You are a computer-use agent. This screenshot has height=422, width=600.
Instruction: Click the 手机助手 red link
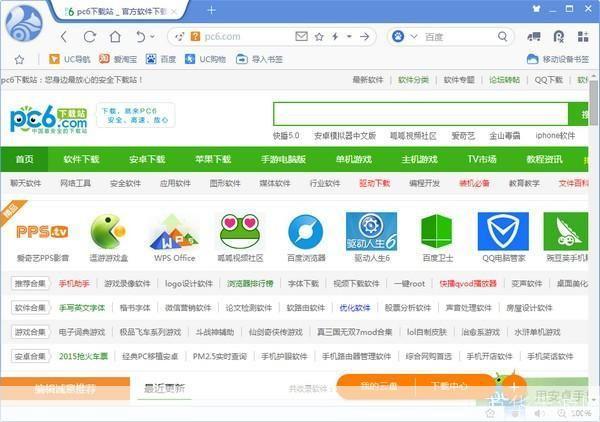74,284
